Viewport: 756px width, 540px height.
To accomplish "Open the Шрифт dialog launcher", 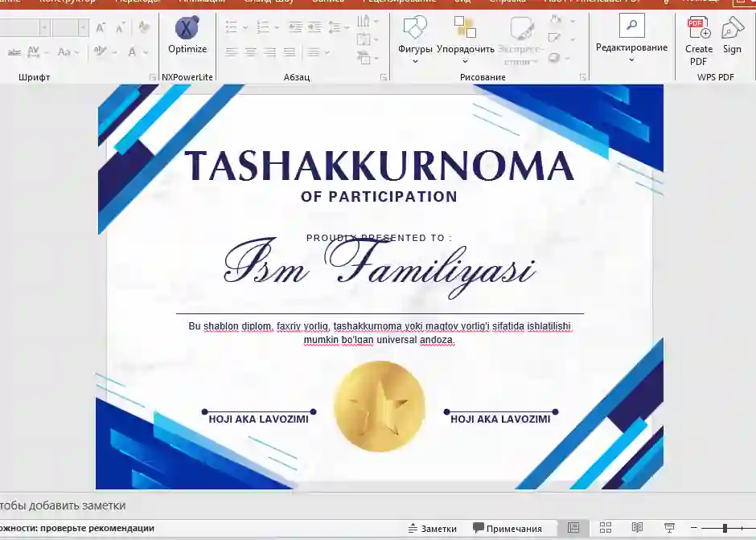I will [x=152, y=77].
